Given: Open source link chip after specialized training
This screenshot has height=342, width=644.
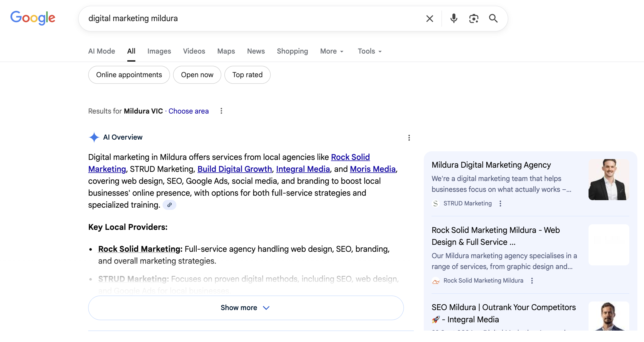Looking at the screenshot, I should click(169, 205).
